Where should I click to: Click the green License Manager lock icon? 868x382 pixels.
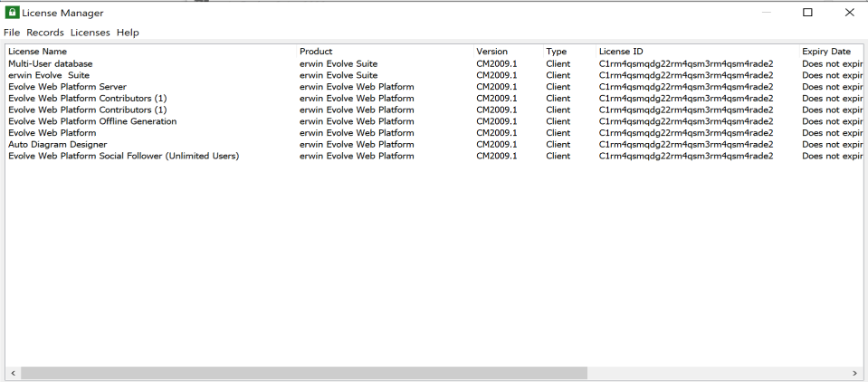(12, 12)
